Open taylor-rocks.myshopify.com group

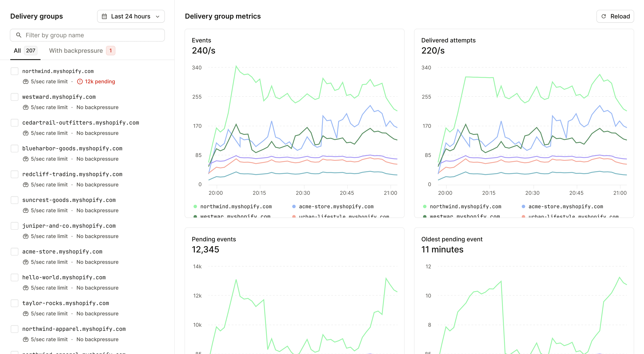(x=66, y=303)
